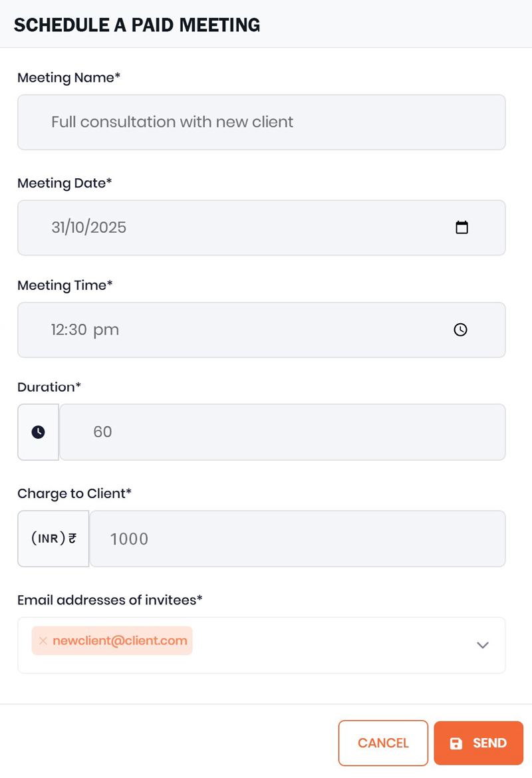
Task: Select the pm period in Meeting Time
Action: [x=106, y=329]
